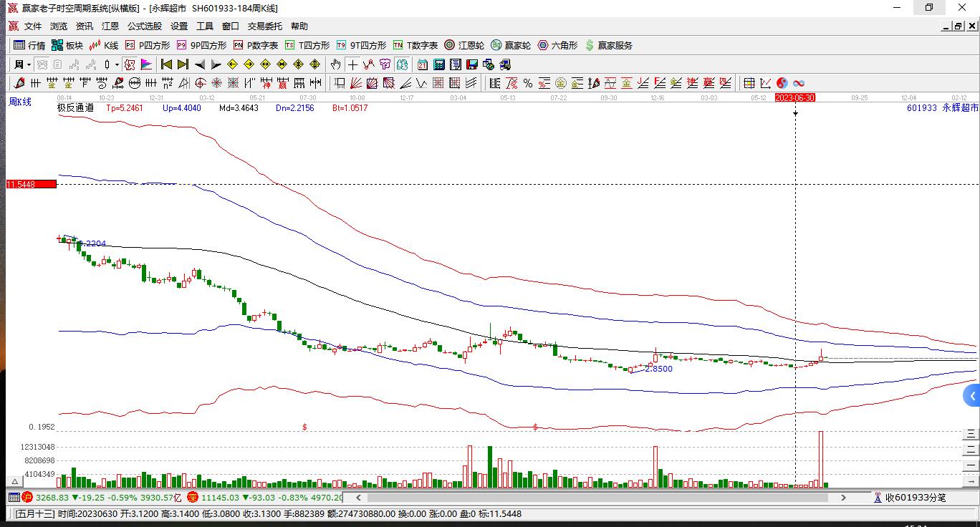Click 赢家服务 service button
The width and height of the screenshot is (980, 527).
click(x=609, y=45)
